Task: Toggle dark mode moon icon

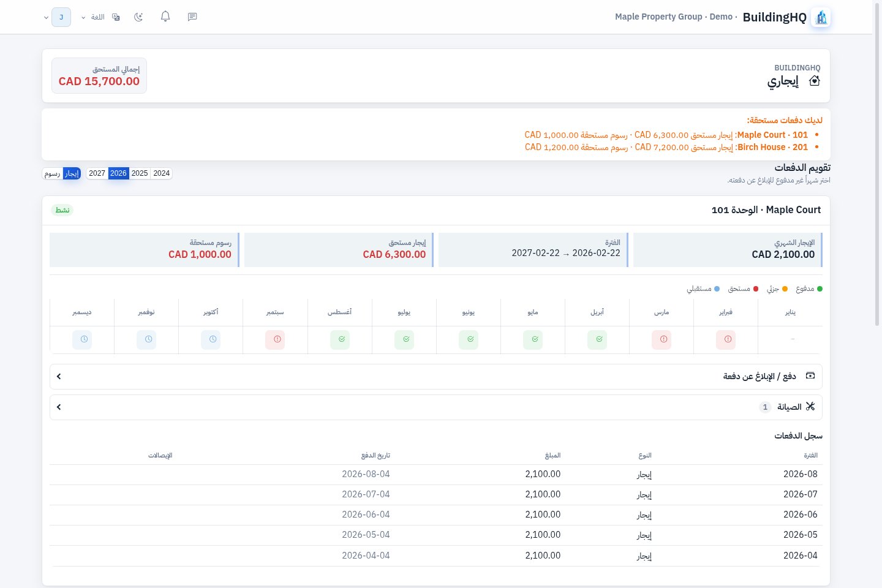Action: pos(138,17)
